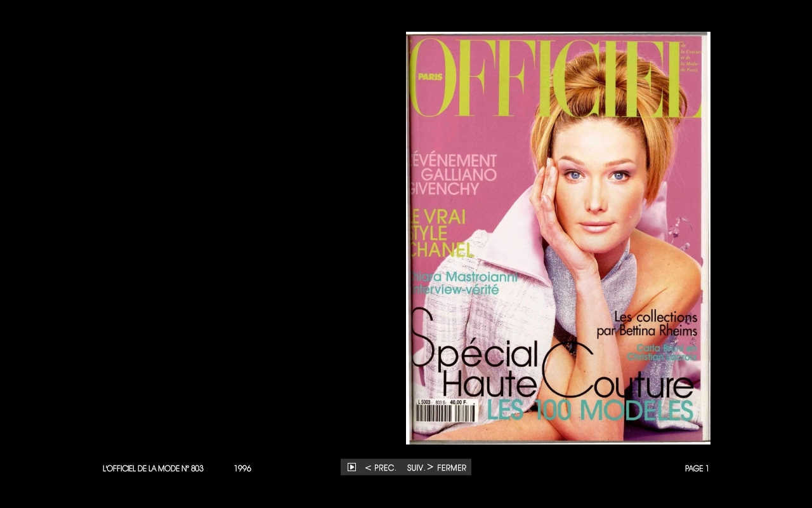This screenshot has height=508, width=812.
Task: Click the Galliano Givenchy headline on cover
Action: 452,175
